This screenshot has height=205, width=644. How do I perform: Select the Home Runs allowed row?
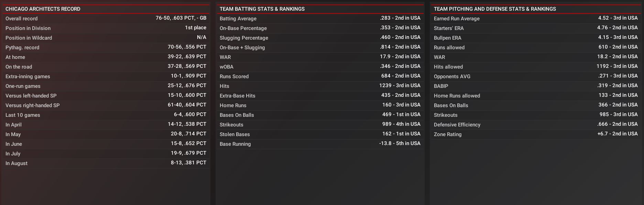pos(535,96)
